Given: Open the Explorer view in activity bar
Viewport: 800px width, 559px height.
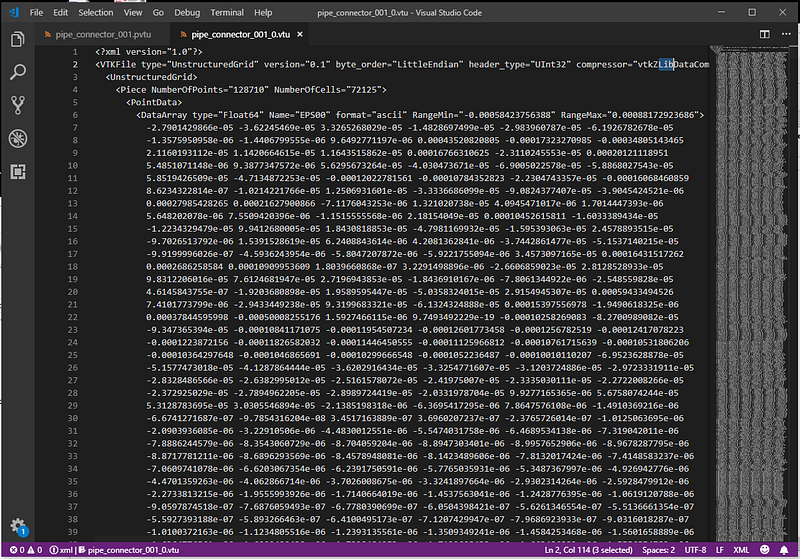Looking at the screenshot, I should (x=18, y=39).
